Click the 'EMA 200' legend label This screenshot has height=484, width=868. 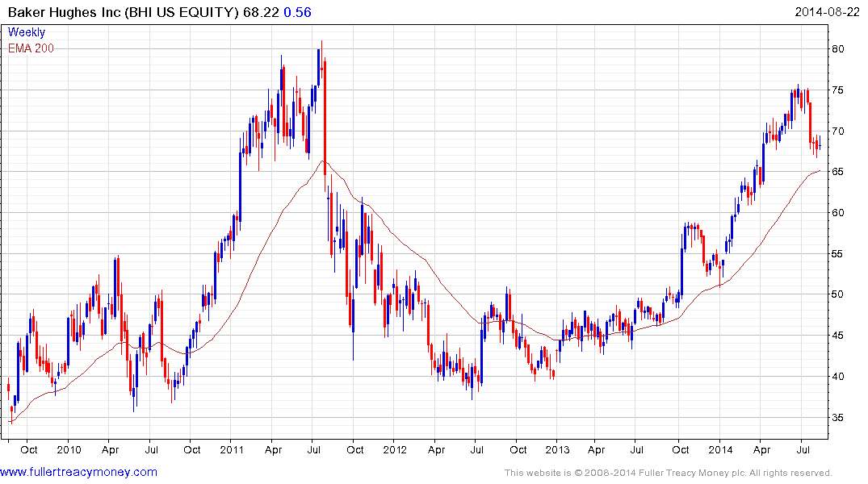click(x=31, y=48)
